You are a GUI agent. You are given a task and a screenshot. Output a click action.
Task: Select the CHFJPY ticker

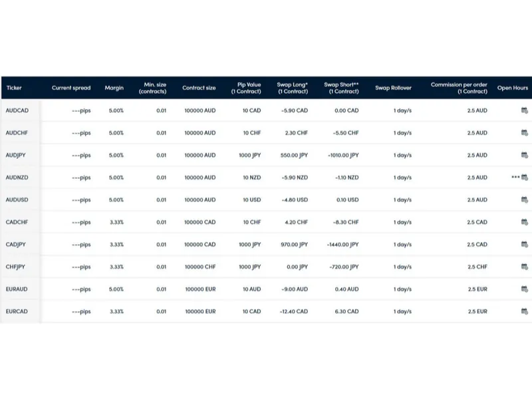15,267
